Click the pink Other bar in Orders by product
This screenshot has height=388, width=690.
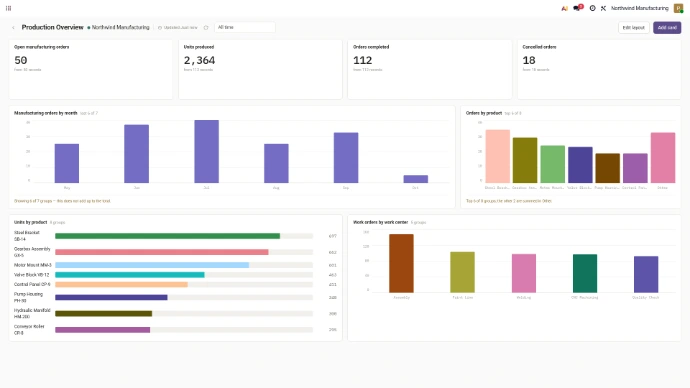point(663,157)
